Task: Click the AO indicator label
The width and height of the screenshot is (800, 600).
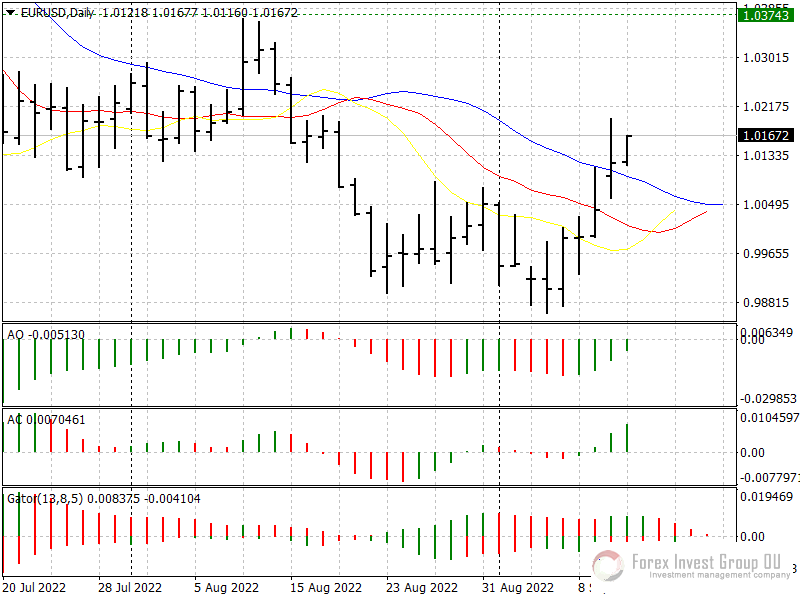Action: coord(15,334)
